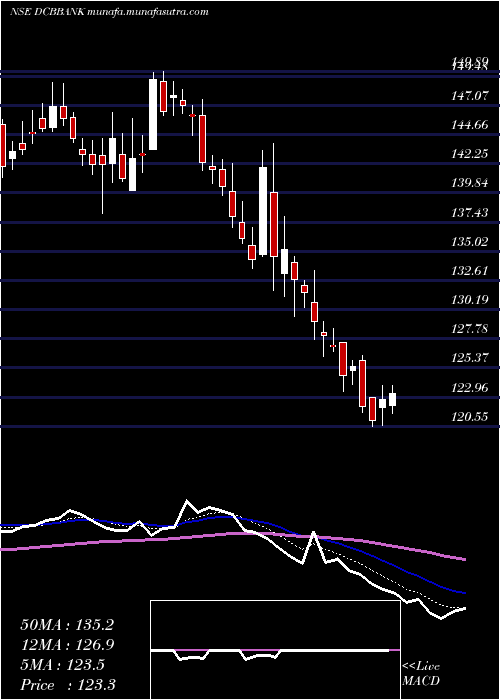This screenshot has width=500, height=700.
Task: Click the NSE DCBBANK chart title
Action: 109,12
